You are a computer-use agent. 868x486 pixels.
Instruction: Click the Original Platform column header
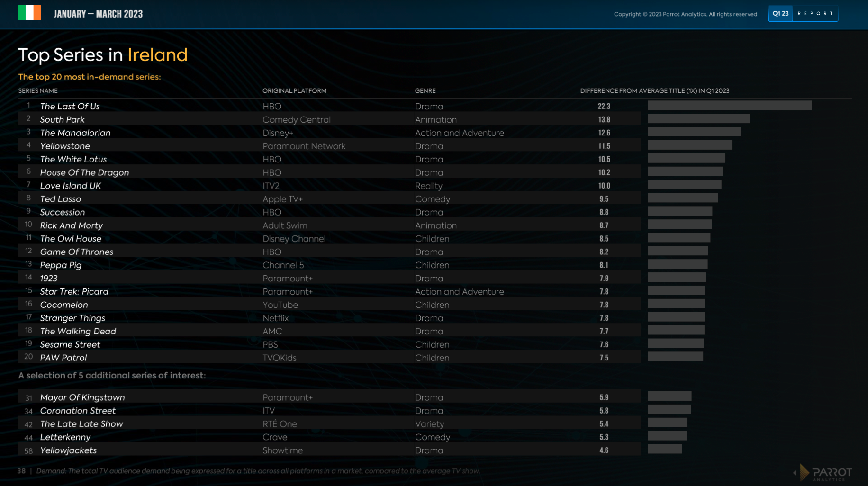[x=294, y=90]
